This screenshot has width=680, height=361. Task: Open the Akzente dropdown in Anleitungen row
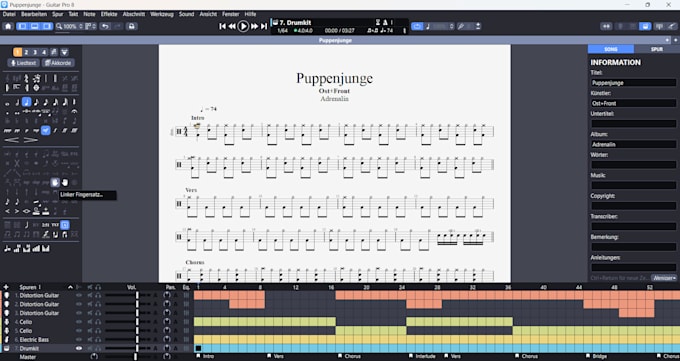tap(664, 278)
